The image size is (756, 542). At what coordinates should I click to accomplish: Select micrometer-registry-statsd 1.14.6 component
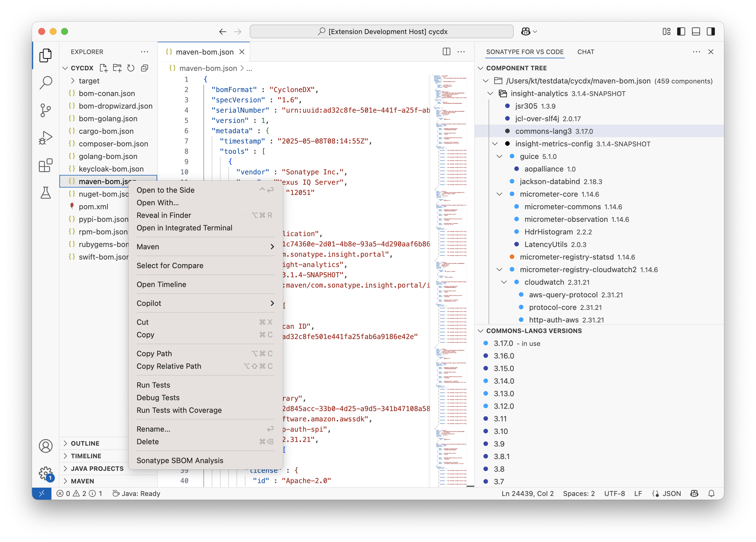point(599,257)
